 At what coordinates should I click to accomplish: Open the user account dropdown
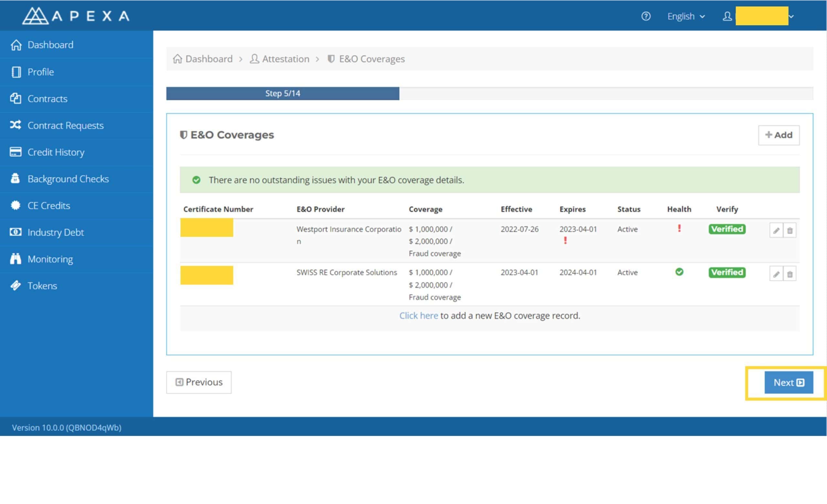(x=758, y=16)
